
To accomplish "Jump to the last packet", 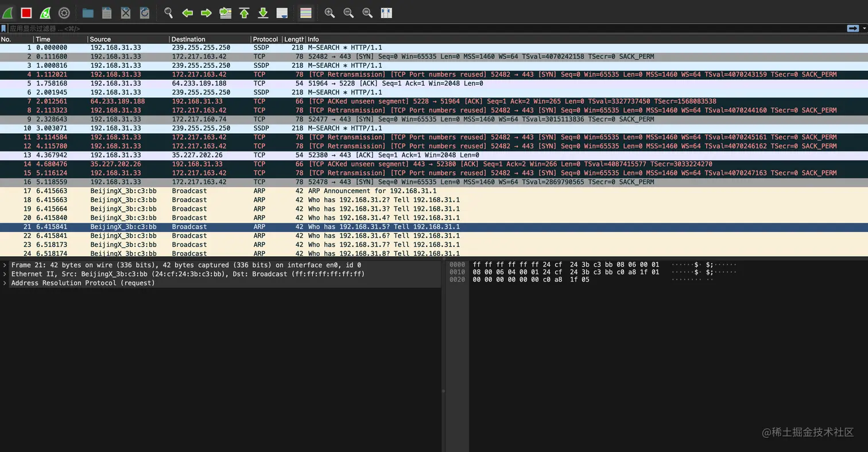I will 263,13.
